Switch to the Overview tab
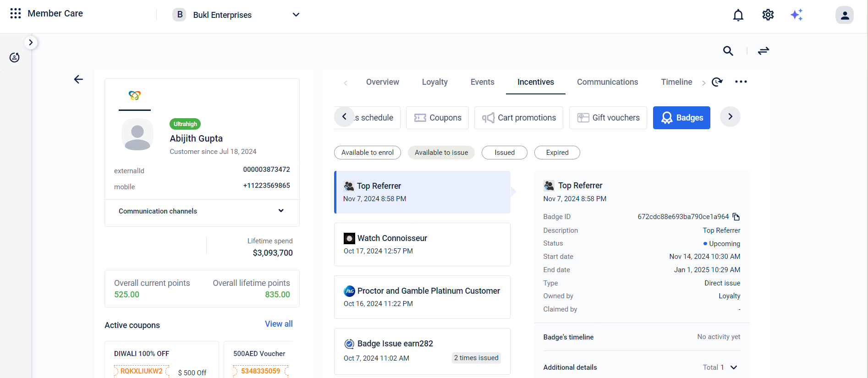 383,82
